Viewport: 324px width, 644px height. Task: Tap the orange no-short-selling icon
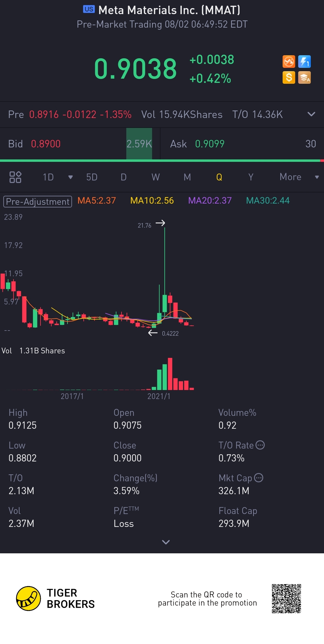289,62
